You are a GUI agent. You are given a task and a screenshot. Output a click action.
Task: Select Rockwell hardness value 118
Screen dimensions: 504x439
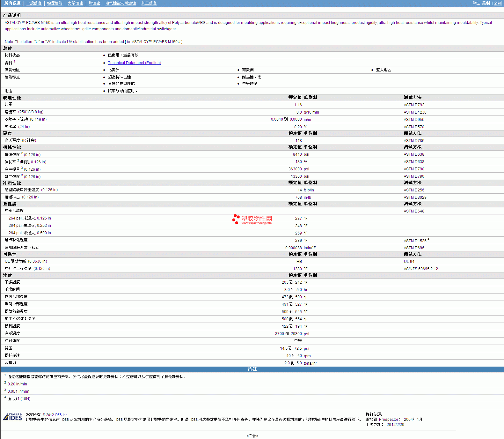point(298,141)
